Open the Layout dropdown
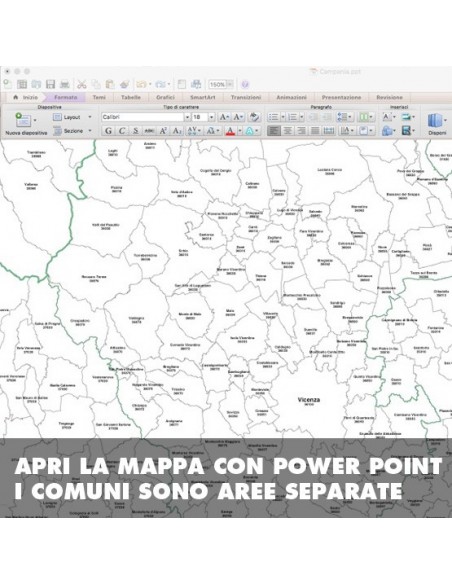Viewport: 452px width, 584px height. (x=72, y=117)
